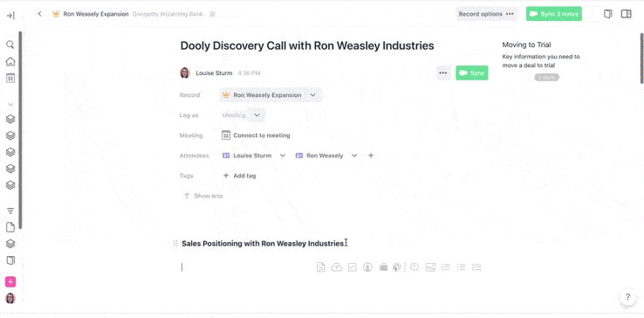Screen dimensions: 644x318
Task: Click the chart icon in the editor toolbar
Action: coord(352,267)
